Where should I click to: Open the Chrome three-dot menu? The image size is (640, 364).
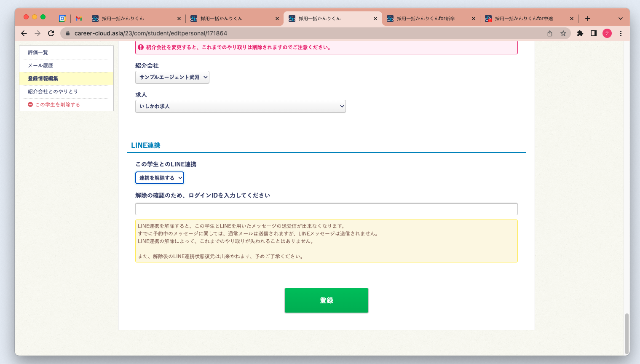tap(621, 33)
